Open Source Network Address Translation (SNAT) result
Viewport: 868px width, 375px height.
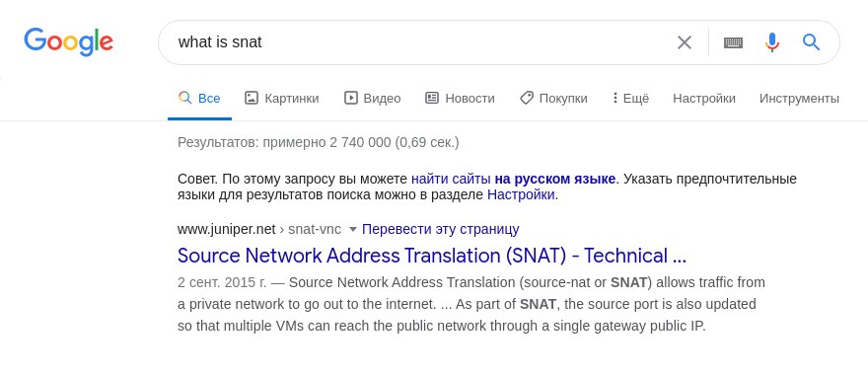(x=432, y=256)
